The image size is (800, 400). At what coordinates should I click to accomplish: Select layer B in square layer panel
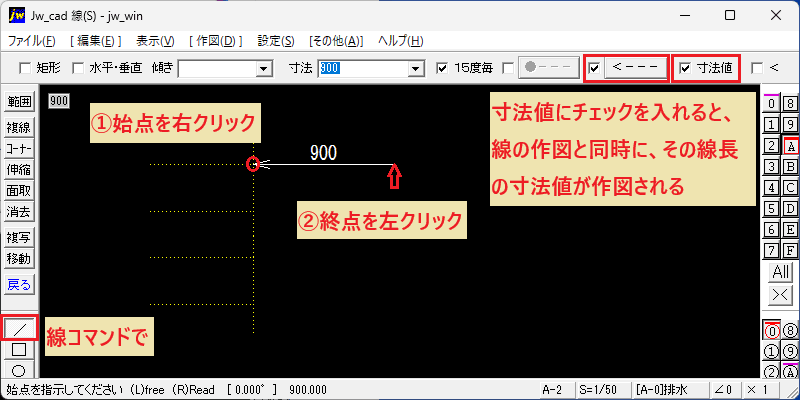coord(790,167)
